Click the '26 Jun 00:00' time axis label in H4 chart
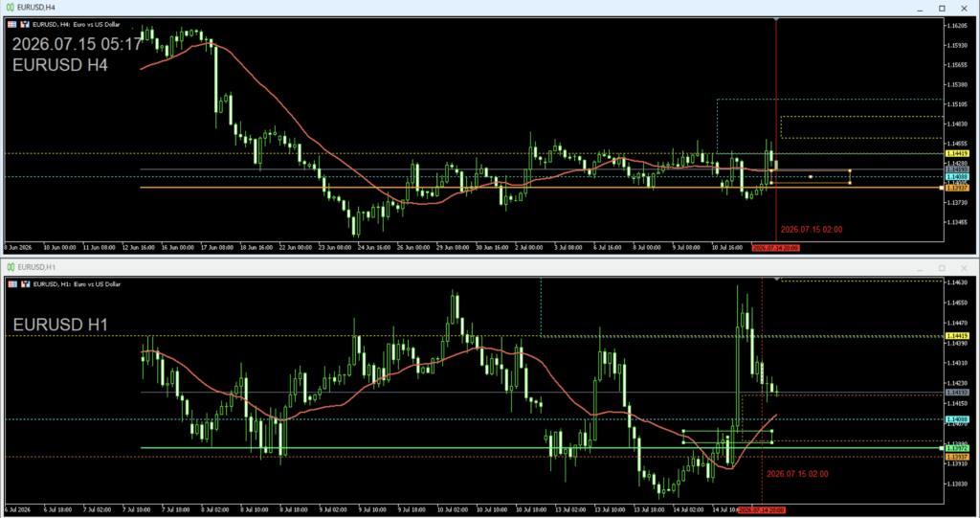Viewport: 980px width, 518px height. 413,248
